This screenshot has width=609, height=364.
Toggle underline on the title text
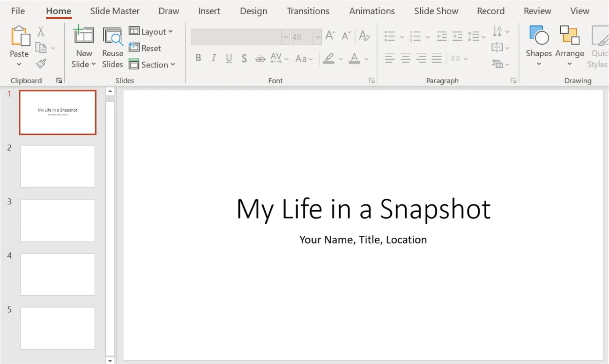(x=229, y=58)
